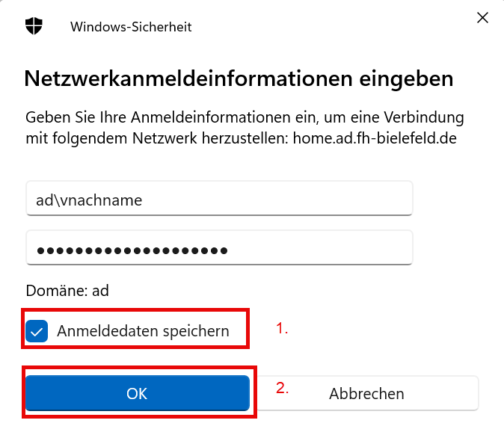Focus the username field containing ad\vnachname

218,200
